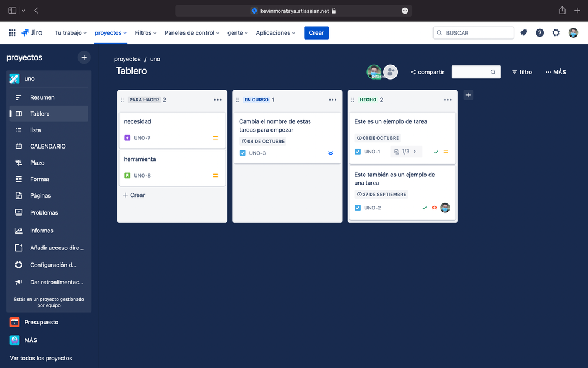Open the Jira app switcher grid
The width and height of the screenshot is (588, 368).
[x=12, y=32]
